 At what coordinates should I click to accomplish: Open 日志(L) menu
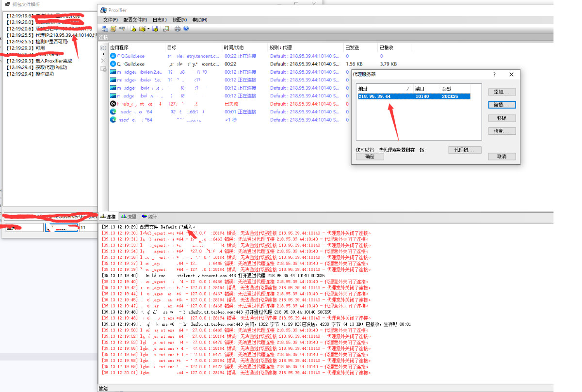tap(160, 20)
